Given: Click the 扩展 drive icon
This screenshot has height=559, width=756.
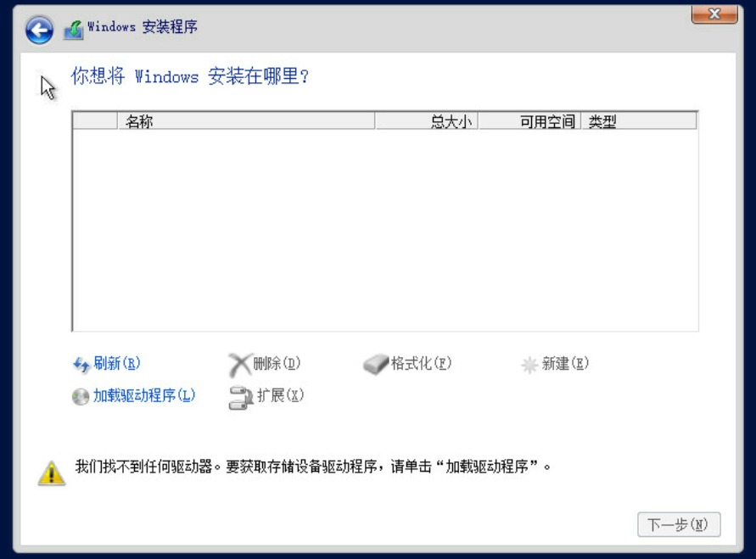Looking at the screenshot, I should pyautogui.click(x=241, y=398).
